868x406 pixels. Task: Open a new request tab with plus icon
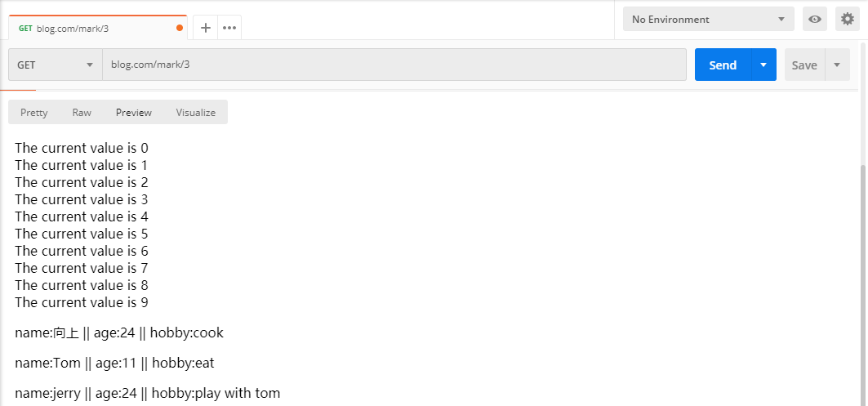(206, 28)
